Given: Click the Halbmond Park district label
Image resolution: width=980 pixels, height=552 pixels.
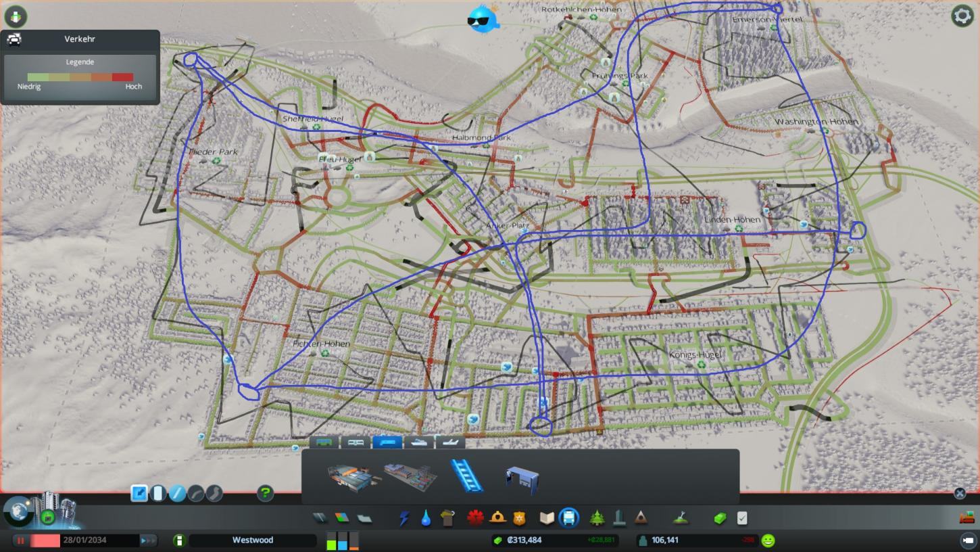Looking at the screenshot, I should tap(481, 137).
